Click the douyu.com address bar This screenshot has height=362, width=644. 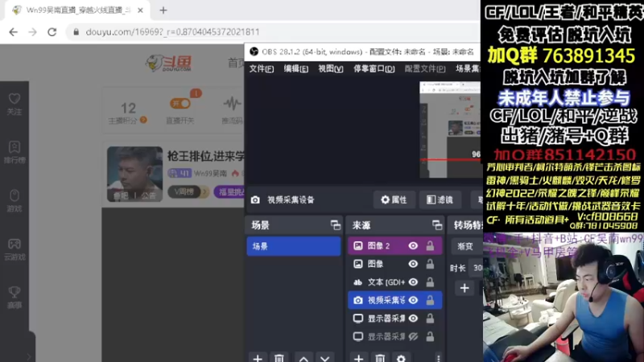coord(271,32)
